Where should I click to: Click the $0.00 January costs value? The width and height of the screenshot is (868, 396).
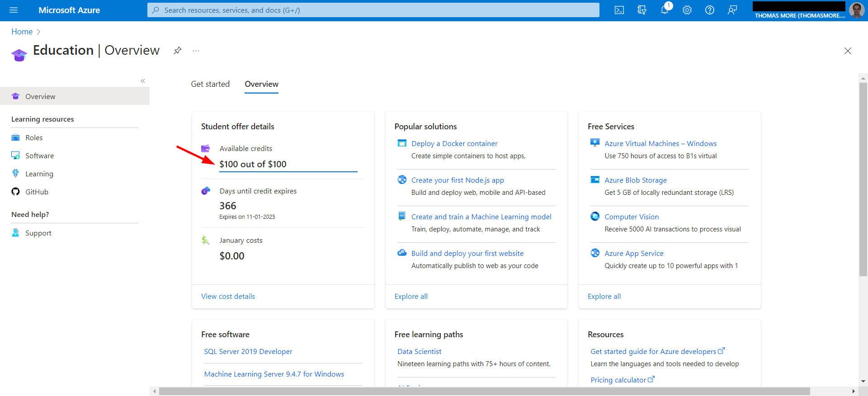coord(232,256)
